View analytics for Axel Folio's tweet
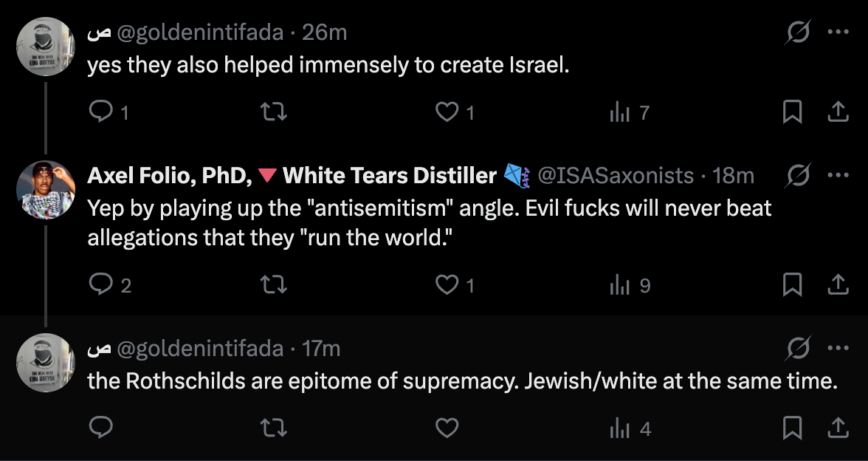The image size is (868, 461). pos(620,284)
